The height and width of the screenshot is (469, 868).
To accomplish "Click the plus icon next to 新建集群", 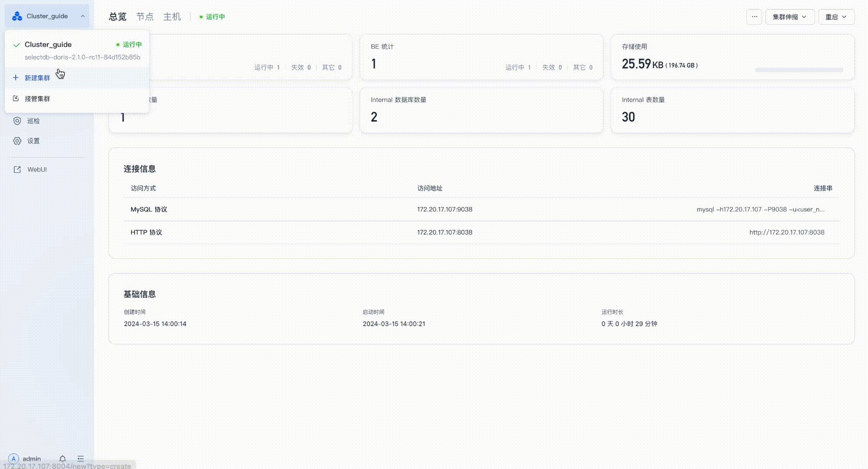I will (x=16, y=78).
